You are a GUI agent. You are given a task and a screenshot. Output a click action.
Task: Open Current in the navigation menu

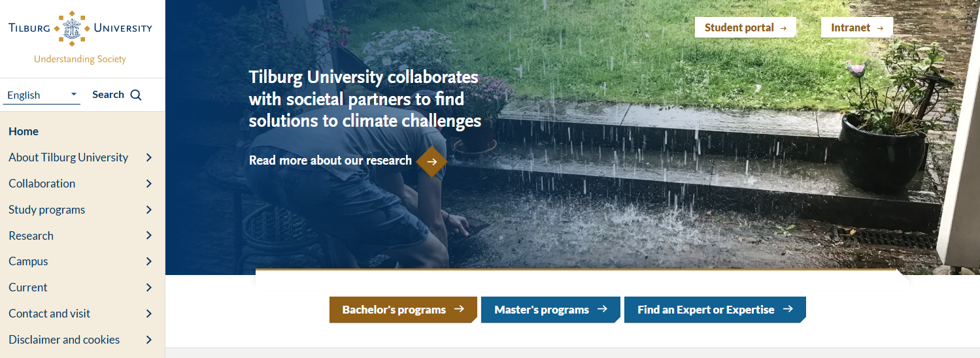tap(28, 287)
